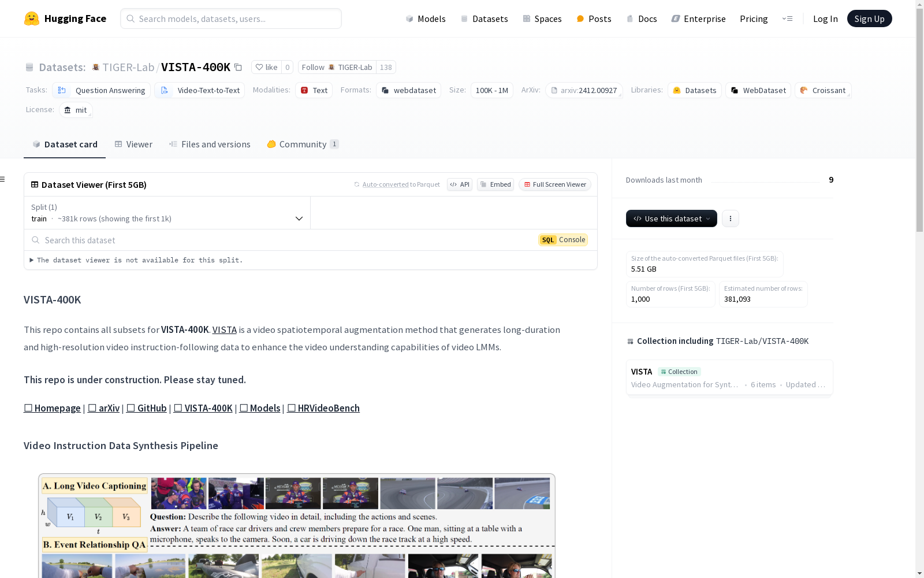Open Posts from the navigation
Screen dimensions: 924x578
(x=594, y=18)
